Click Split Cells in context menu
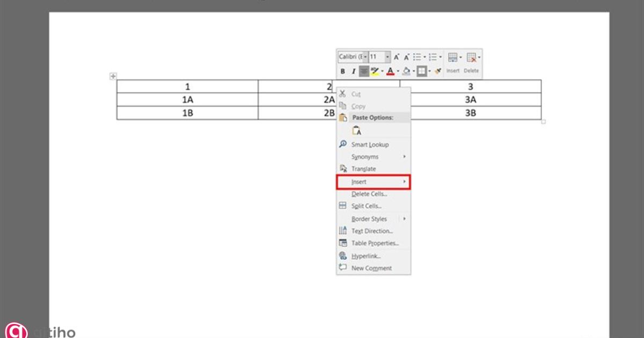644x338 pixels. click(x=366, y=206)
